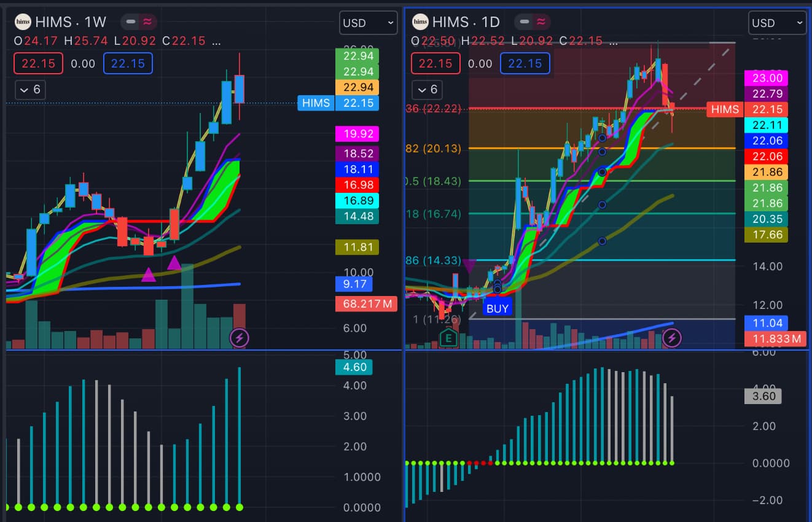Click the 11.833M volume label on the daily axis
This screenshot has height=522, width=812.
(775, 338)
